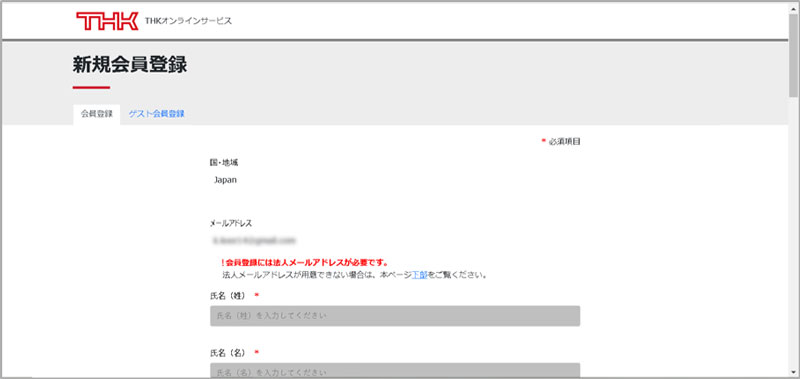Click the vertical scrollbar thumb
The width and height of the screenshot is (800, 379).
coord(793,55)
